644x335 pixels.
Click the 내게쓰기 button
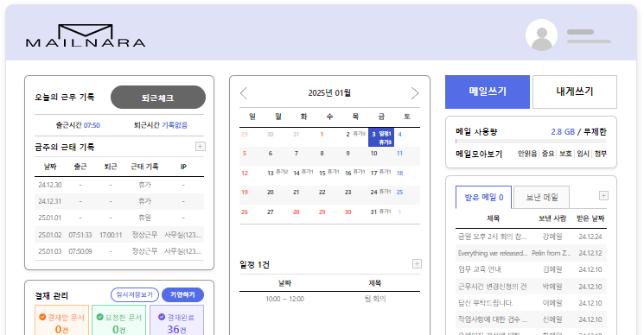[575, 92]
